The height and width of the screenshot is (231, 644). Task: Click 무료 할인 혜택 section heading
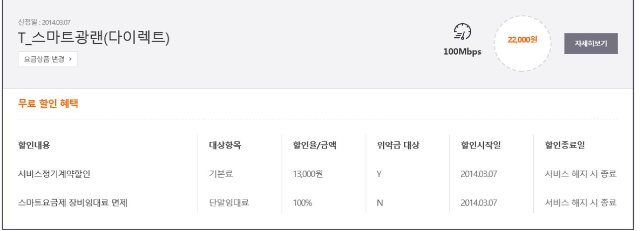49,104
